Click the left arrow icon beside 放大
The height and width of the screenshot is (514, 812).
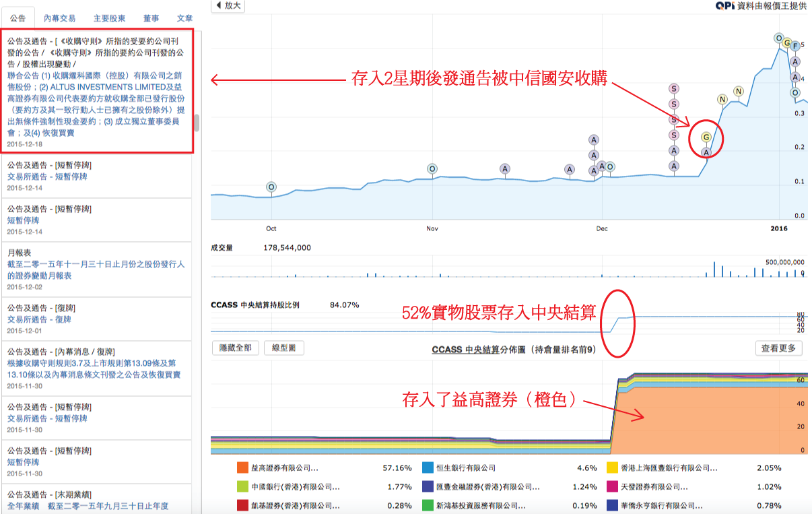(x=218, y=5)
